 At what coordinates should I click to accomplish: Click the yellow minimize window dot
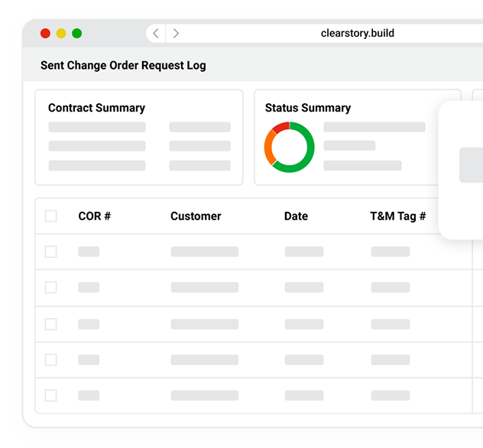pyautogui.click(x=61, y=33)
